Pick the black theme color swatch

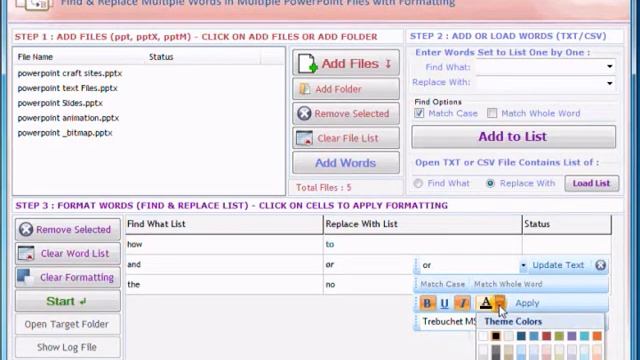click(496, 336)
